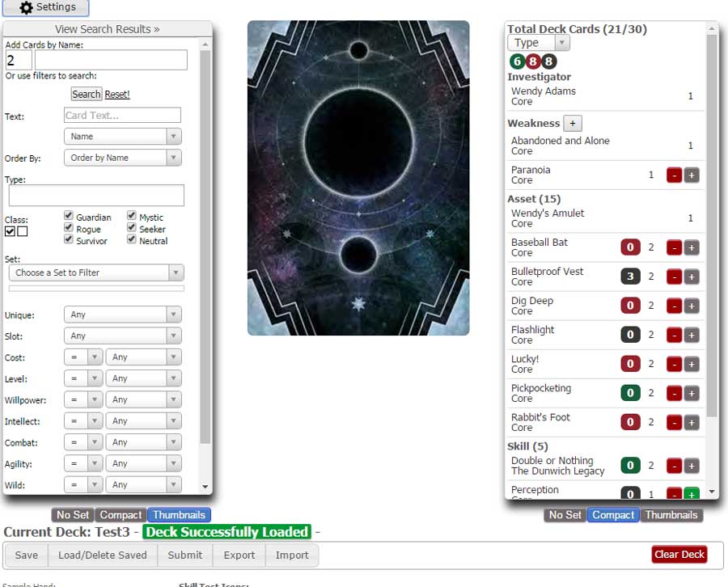
Task: Click the Reset! link
Action: 117,95
